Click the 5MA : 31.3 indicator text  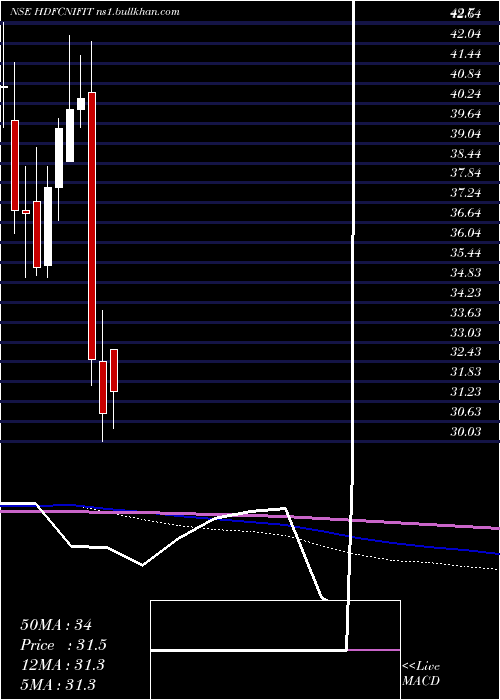pos(58,684)
